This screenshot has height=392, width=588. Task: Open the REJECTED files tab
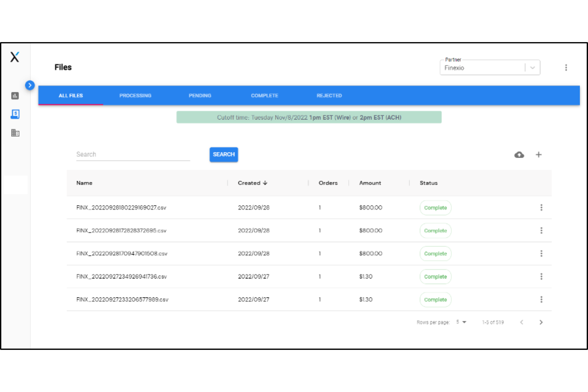329,95
